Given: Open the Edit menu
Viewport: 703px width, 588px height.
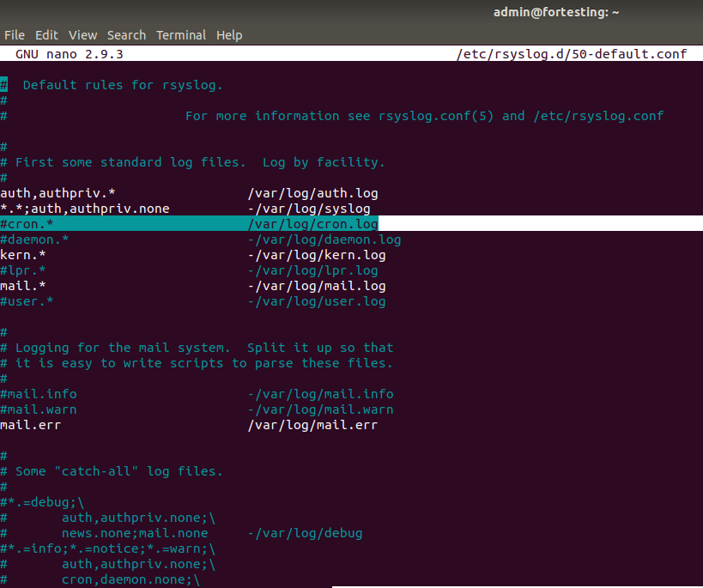Looking at the screenshot, I should point(46,35).
